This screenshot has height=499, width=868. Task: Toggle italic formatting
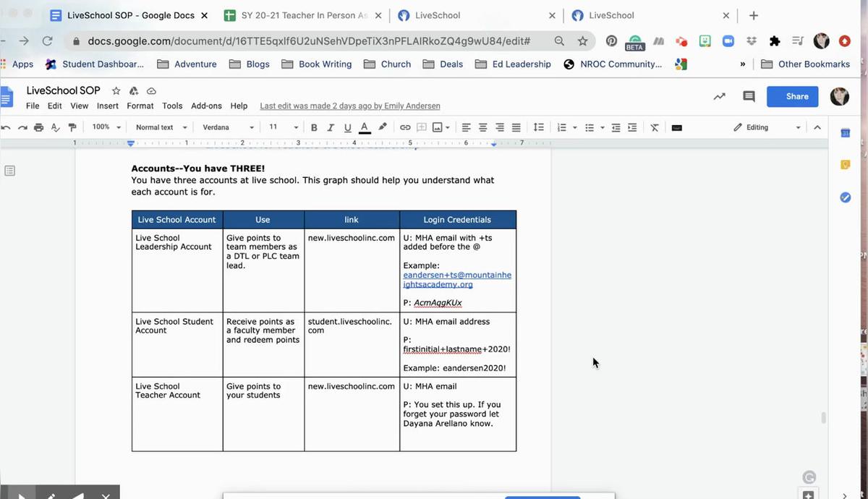pyautogui.click(x=331, y=127)
